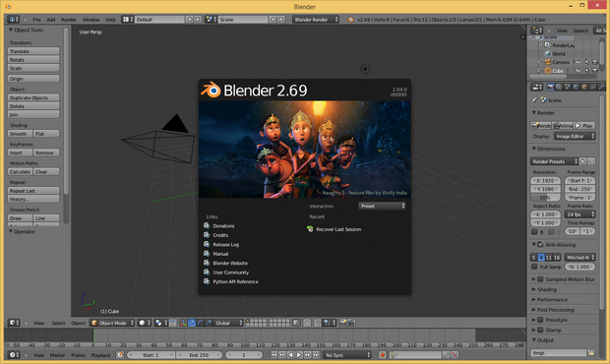The width and height of the screenshot is (610, 364).
Task: Open the Blender Render engine dropdown
Action: 316,19
